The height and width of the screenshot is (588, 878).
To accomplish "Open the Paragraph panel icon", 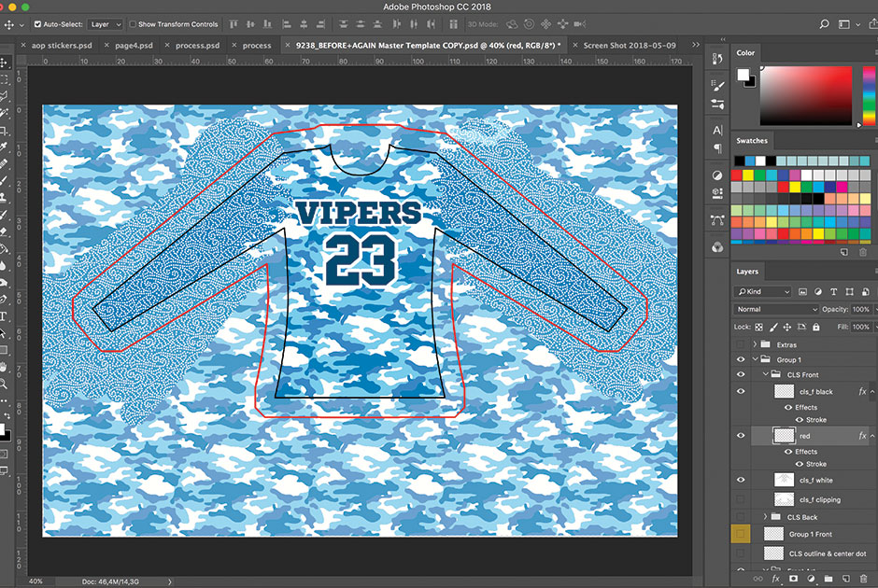I will coord(717,148).
